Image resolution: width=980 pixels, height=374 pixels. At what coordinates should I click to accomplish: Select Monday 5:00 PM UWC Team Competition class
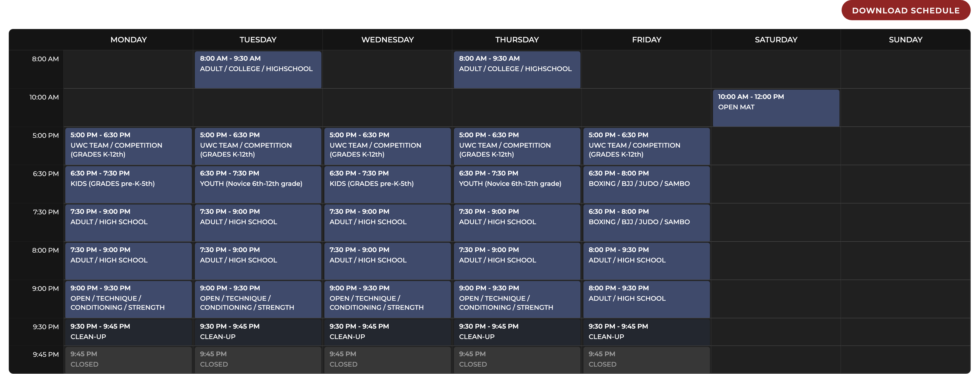point(128,146)
